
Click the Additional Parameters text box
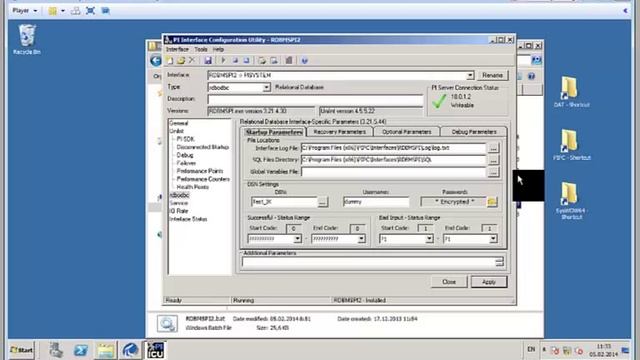[369, 262]
